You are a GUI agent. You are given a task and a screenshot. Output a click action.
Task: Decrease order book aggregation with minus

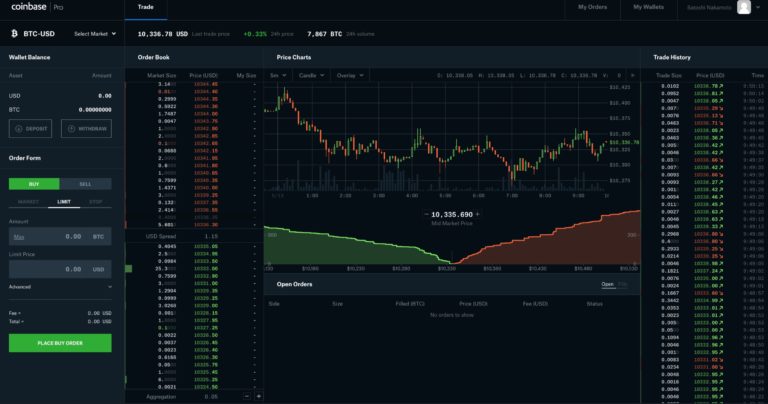tap(246, 396)
